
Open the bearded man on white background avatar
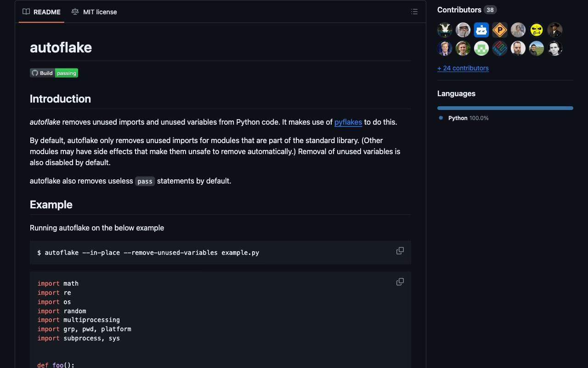[x=518, y=48]
